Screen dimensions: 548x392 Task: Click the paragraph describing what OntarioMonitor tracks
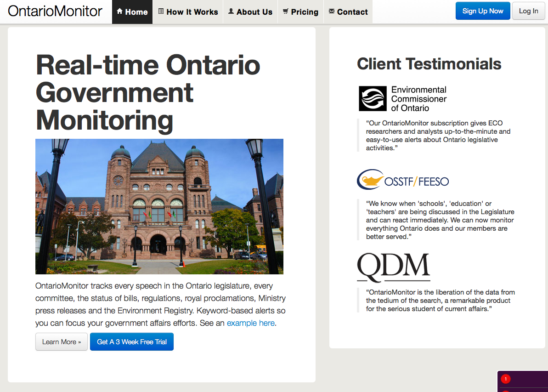coord(160,304)
